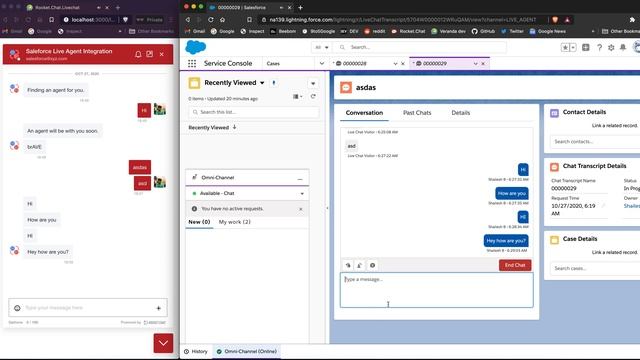Open list view controls dropdown arrow

(313, 83)
